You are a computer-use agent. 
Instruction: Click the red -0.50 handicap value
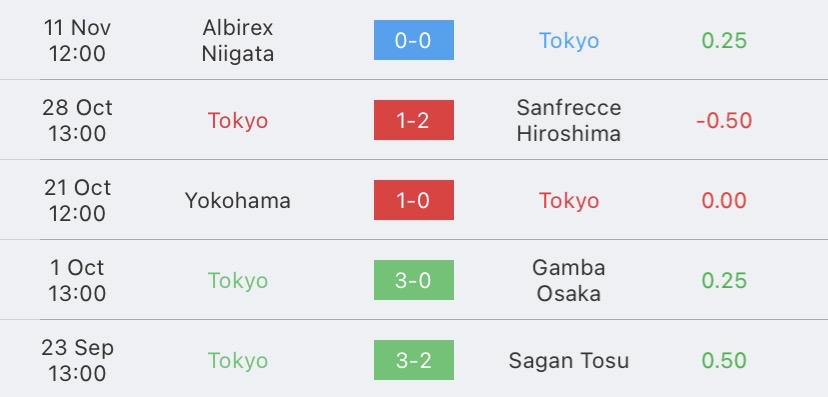[x=724, y=121]
